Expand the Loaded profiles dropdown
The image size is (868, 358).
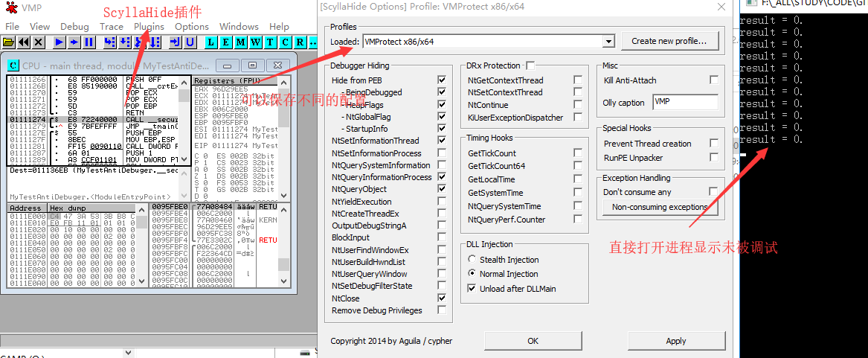coord(608,42)
